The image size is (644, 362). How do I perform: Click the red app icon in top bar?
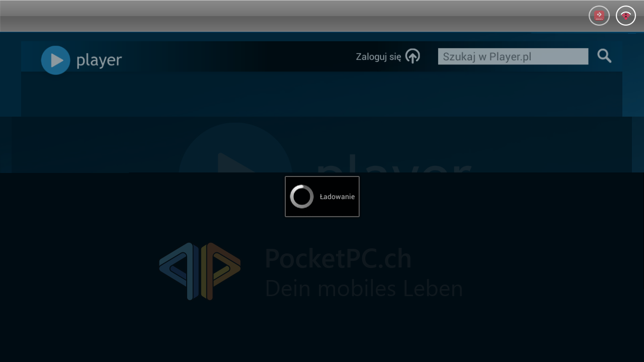[x=599, y=16]
